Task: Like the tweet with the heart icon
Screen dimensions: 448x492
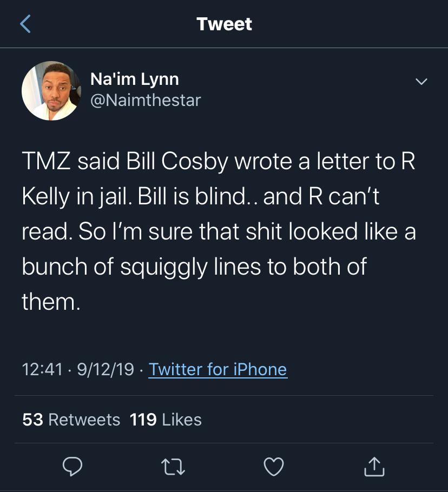Action: tap(274, 467)
